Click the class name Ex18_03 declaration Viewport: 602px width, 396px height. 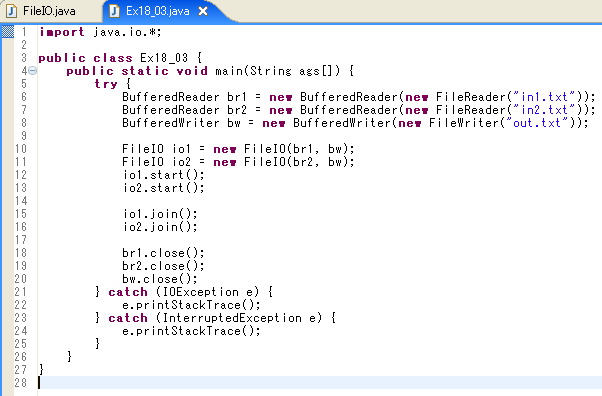point(164,58)
